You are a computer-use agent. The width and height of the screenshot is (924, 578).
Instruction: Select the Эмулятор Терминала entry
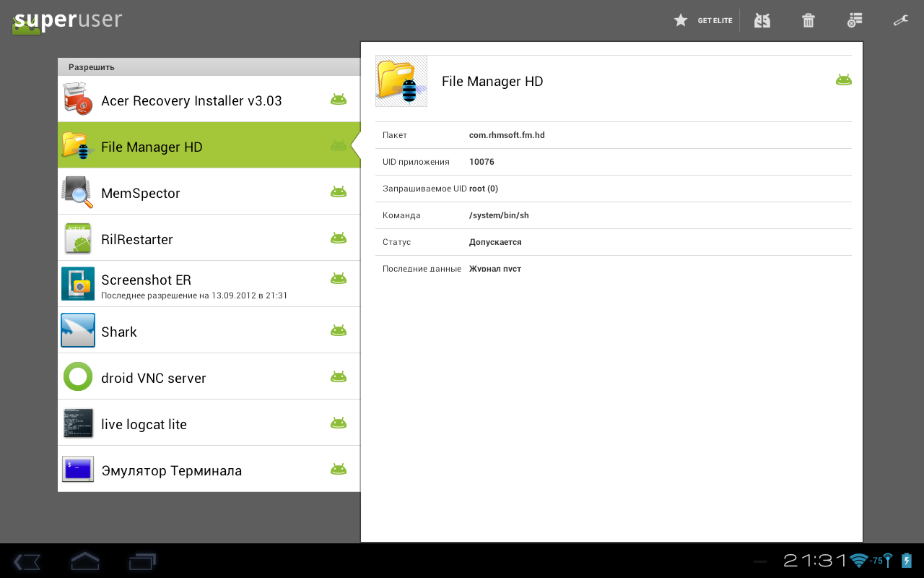(x=209, y=469)
